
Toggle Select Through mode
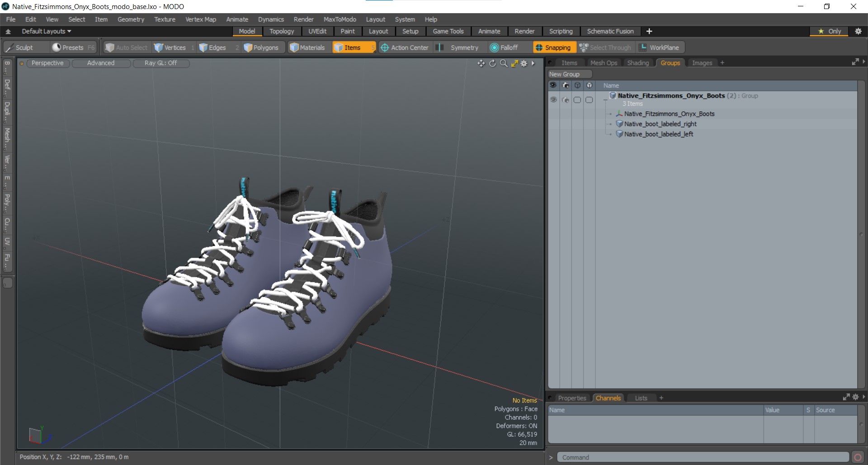pyautogui.click(x=605, y=47)
